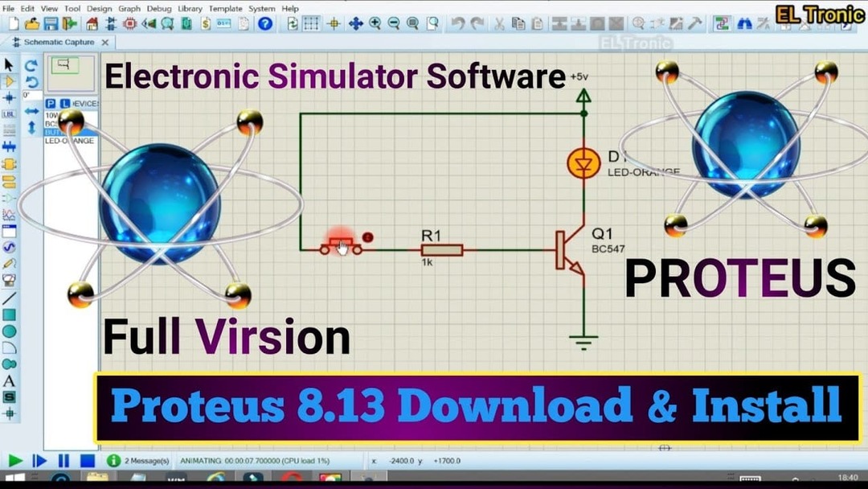Toggle the grid display icon
This screenshot has height=489, width=868.
(311, 24)
